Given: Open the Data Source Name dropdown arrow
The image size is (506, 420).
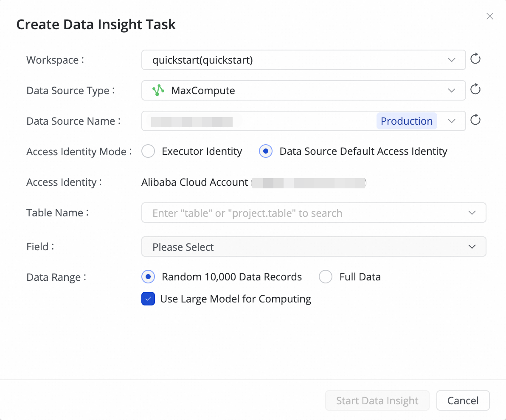Looking at the screenshot, I should coord(451,121).
